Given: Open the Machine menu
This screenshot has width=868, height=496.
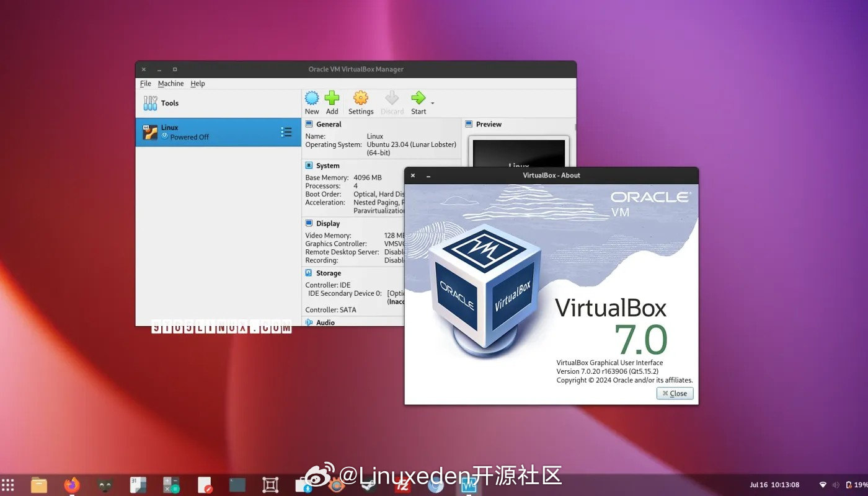Looking at the screenshot, I should 170,84.
